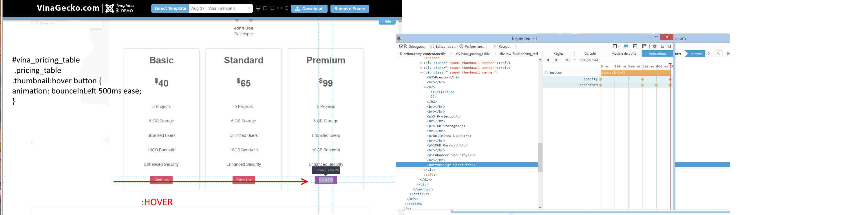Image resolution: width=868 pixels, height=215 pixels.
Task: Select landscape phone preview icon
Action: click(x=280, y=8)
